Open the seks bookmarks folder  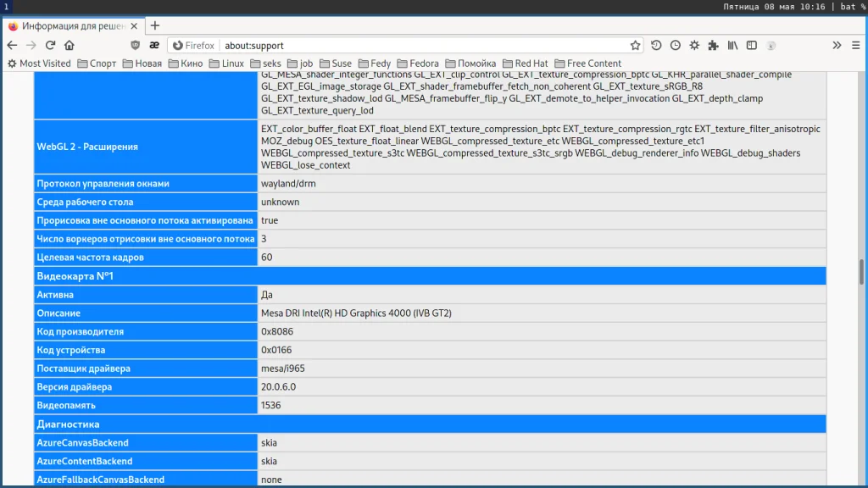tap(265, 64)
